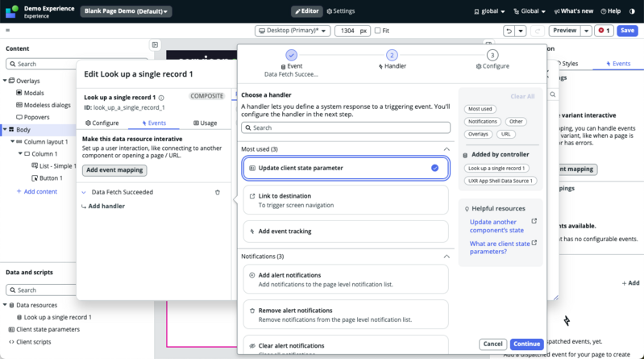Open the error indicator showing 1
The height and width of the screenshot is (359, 644).
click(x=604, y=31)
